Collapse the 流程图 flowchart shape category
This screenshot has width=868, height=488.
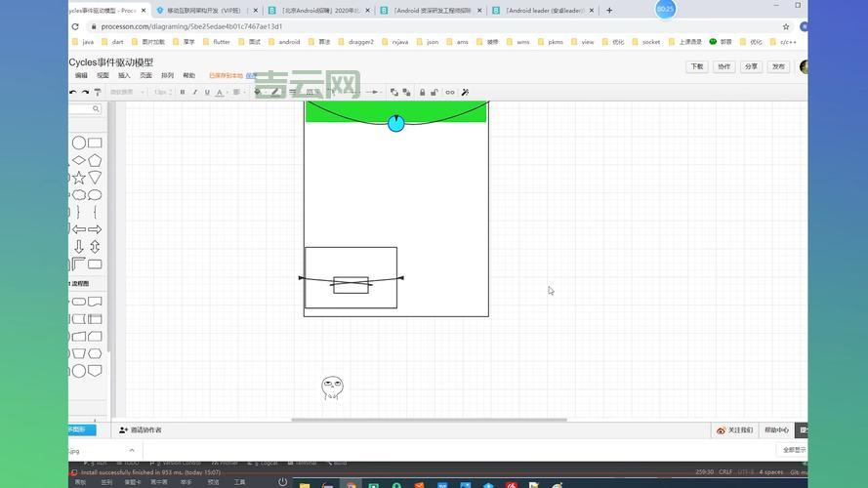pos(81,283)
